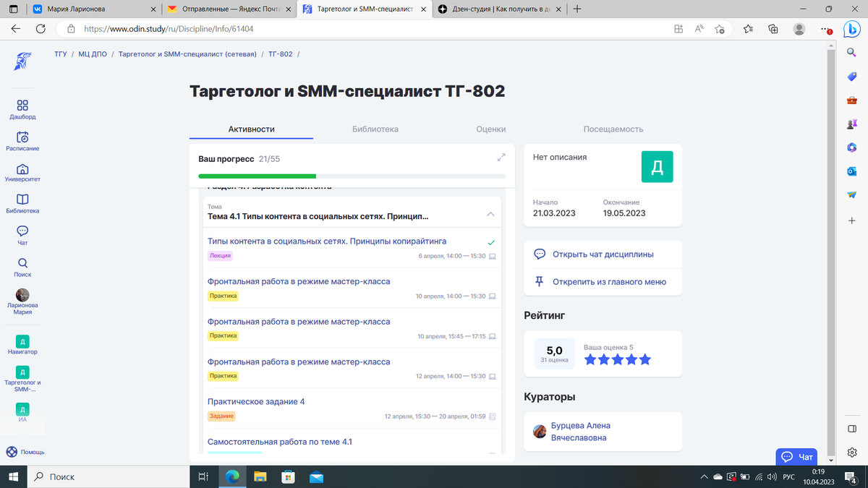Reload the page with refresh icon
The height and width of the screenshot is (488, 868).
(x=41, y=29)
